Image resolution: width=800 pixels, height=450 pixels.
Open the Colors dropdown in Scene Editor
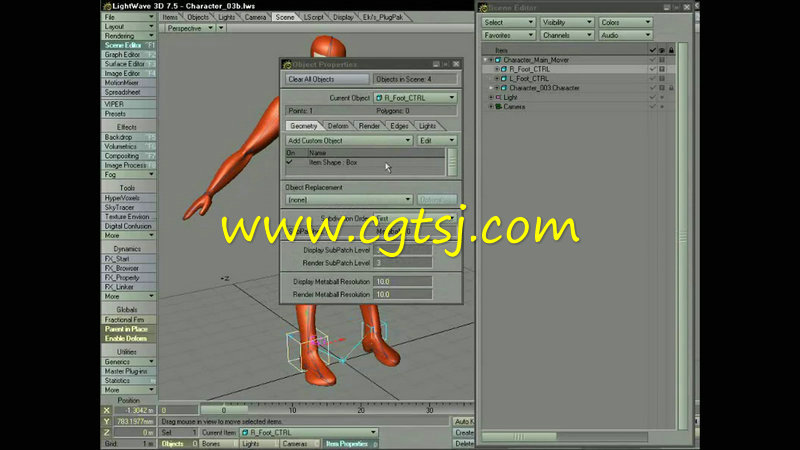tap(626, 22)
